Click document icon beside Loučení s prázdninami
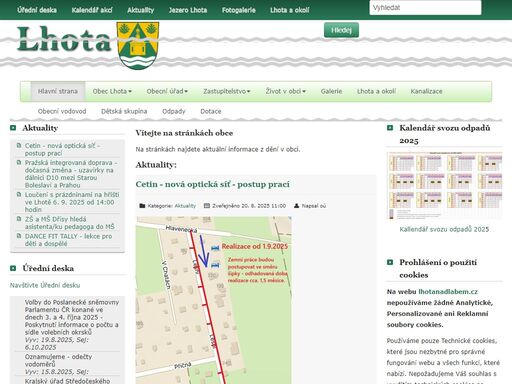 [19, 194]
